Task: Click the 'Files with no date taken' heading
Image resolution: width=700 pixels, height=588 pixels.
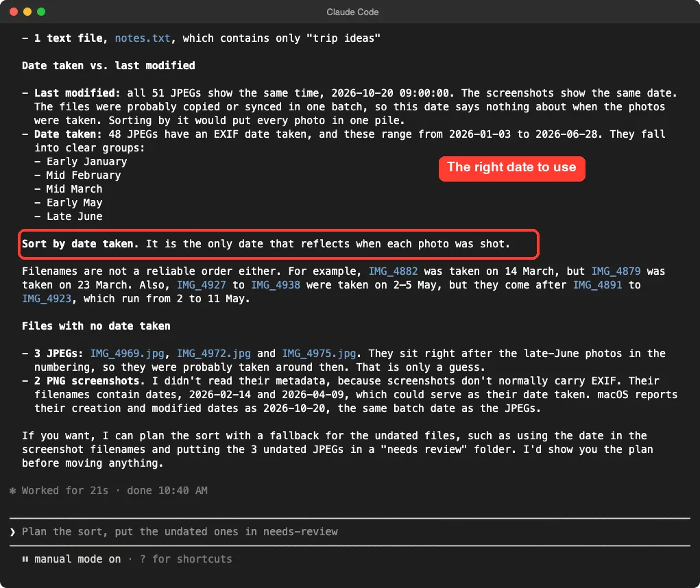Action: click(x=96, y=326)
